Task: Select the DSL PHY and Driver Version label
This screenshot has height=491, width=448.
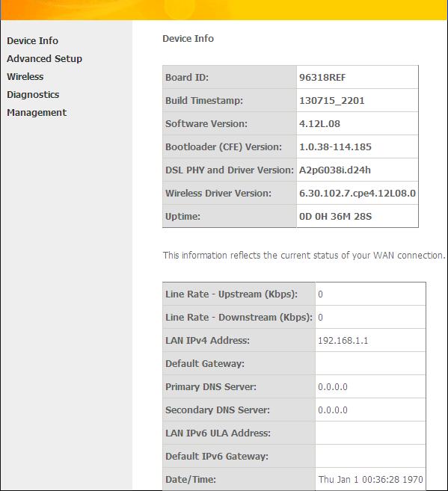Action: (x=230, y=170)
